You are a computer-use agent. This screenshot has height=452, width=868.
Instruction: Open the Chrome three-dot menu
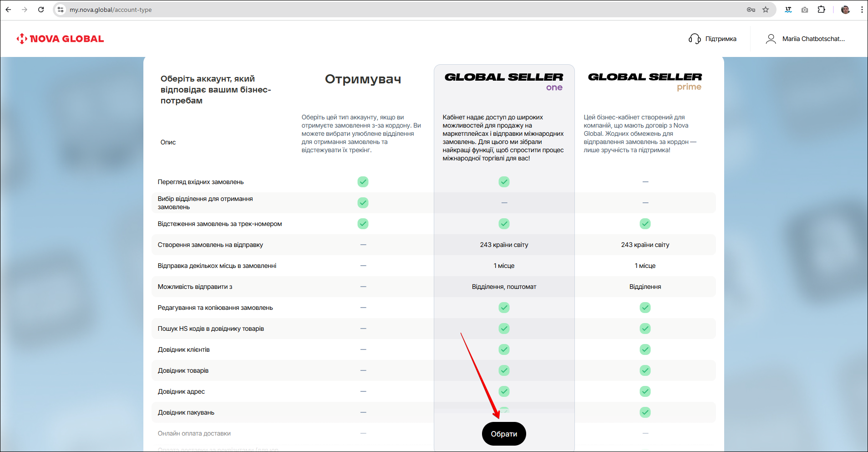coord(862,10)
